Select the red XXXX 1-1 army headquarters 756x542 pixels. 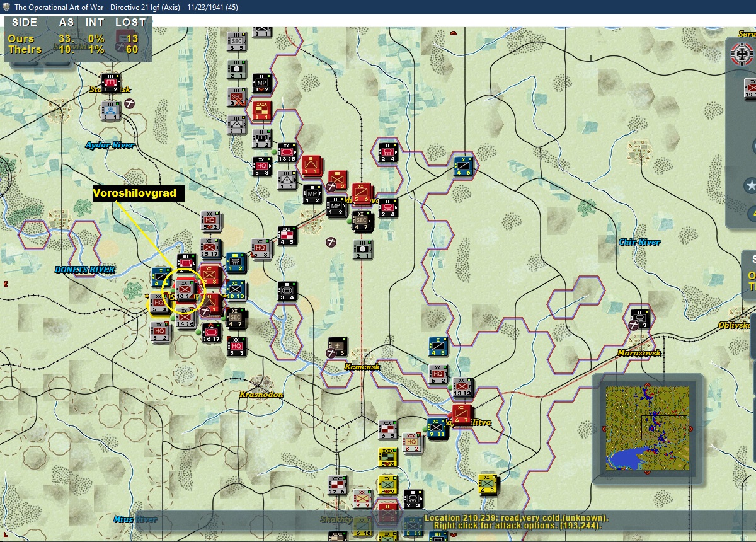click(262, 111)
